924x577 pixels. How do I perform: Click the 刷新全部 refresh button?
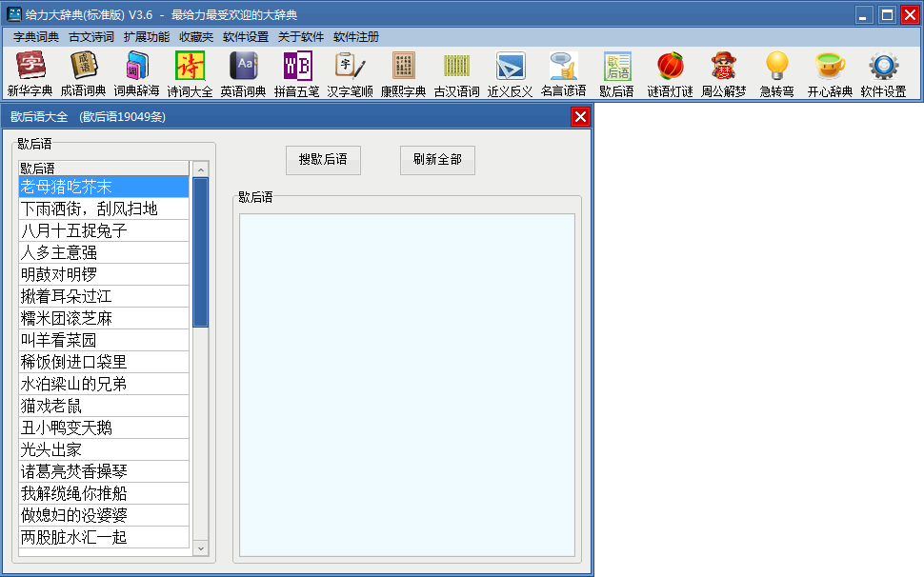[x=437, y=160]
